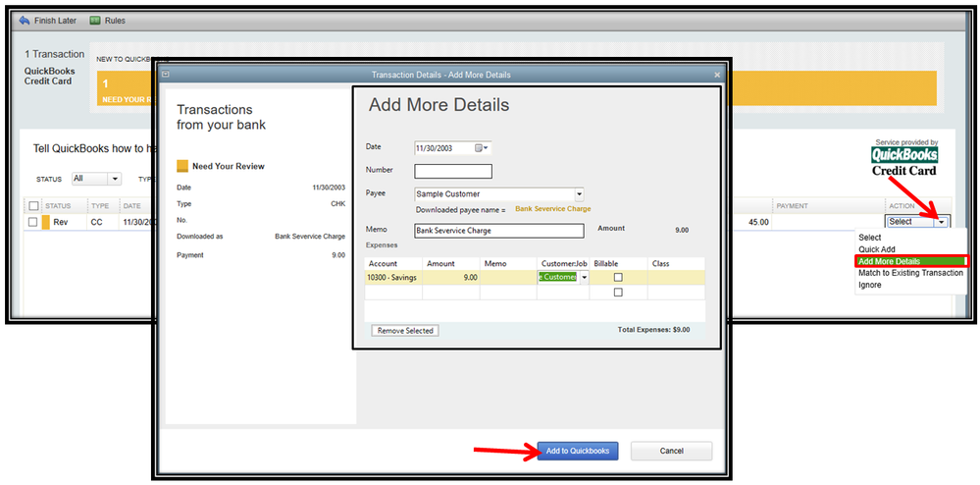Check the select-all box in the table header
980x485 pixels.
point(33,206)
